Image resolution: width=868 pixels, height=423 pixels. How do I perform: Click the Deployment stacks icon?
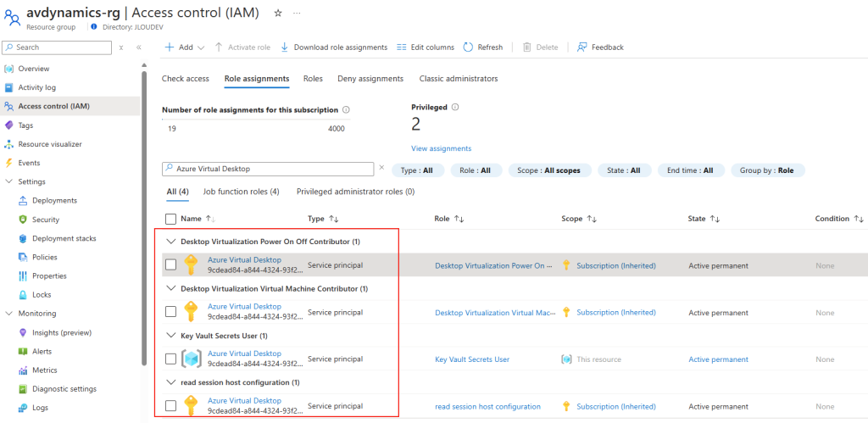[x=23, y=238]
